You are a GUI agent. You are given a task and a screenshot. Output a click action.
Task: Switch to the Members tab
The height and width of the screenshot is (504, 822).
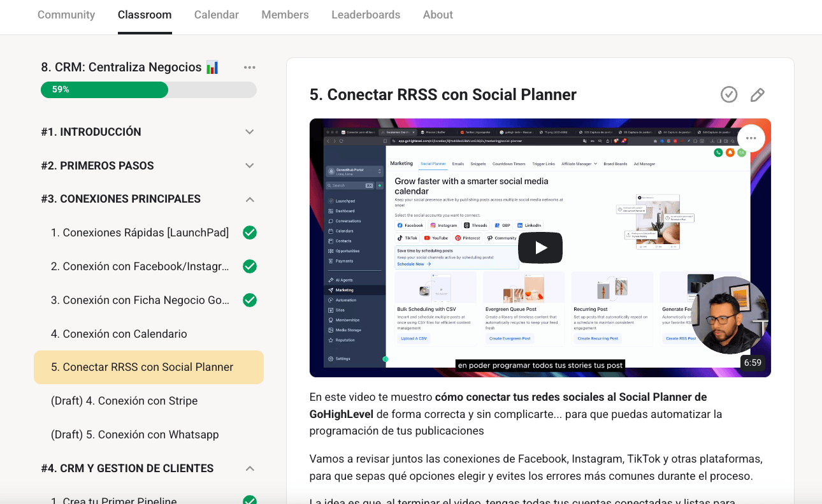[285, 15]
